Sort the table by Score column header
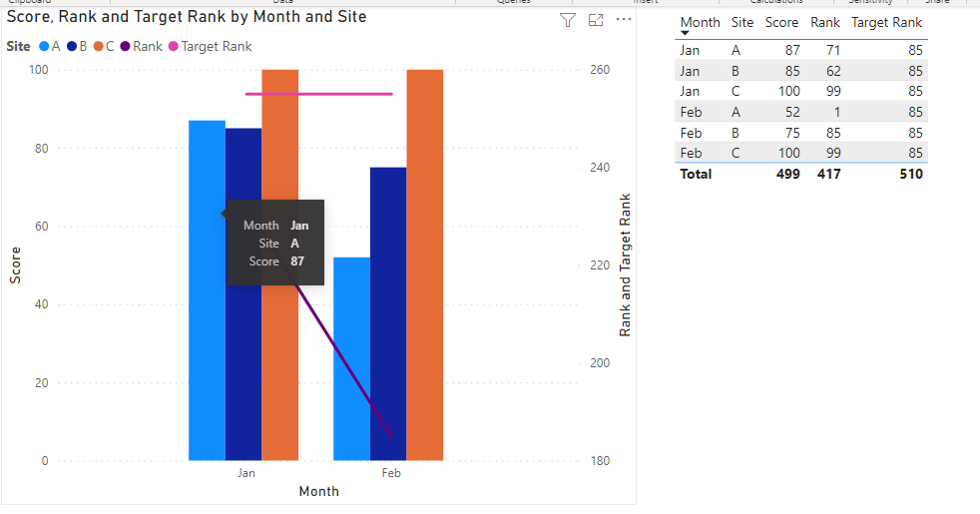The width and height of the screenshot is (980, 514). pos(781,23)
